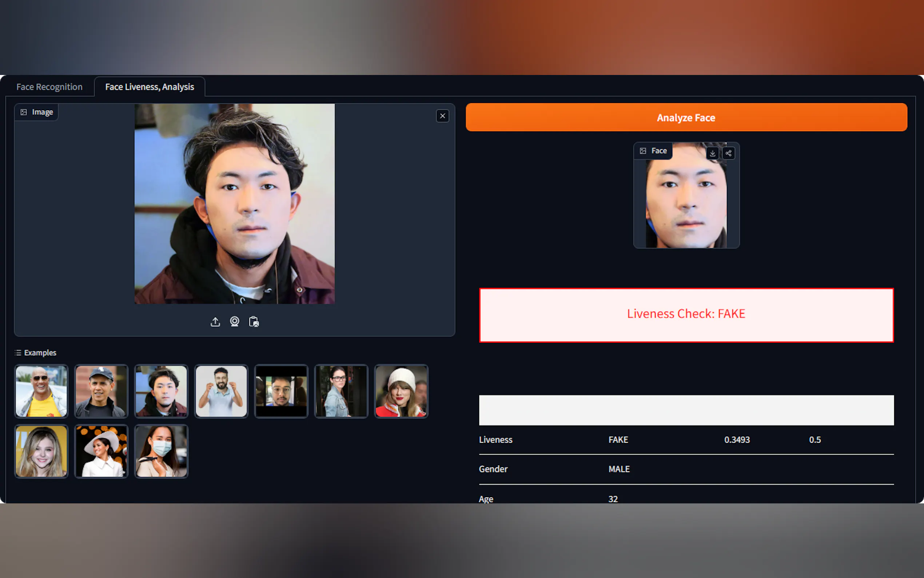
Task: Click the share icon on Face output
Action: (728, 153)
